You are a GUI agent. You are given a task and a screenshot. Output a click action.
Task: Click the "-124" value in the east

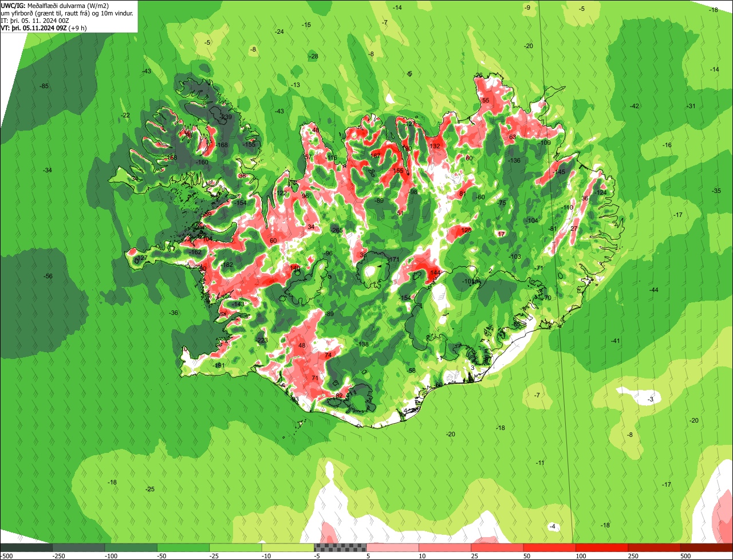[600, 192]
